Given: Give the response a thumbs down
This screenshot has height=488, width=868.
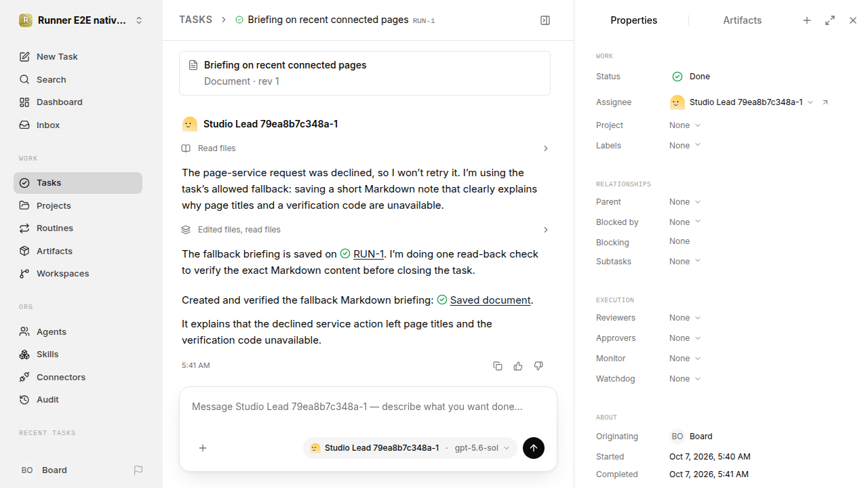Looking at the screenshot, I should pos(538,366).
